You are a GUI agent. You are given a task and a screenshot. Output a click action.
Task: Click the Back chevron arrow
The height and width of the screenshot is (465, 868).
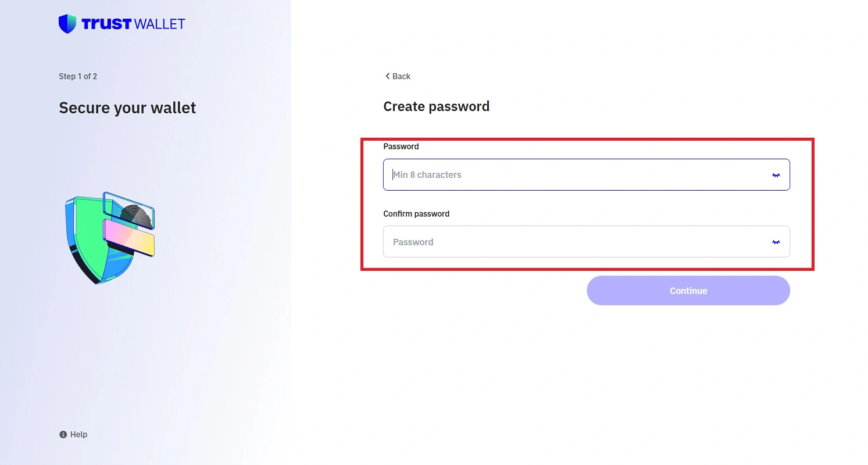(x=387, y=76)
